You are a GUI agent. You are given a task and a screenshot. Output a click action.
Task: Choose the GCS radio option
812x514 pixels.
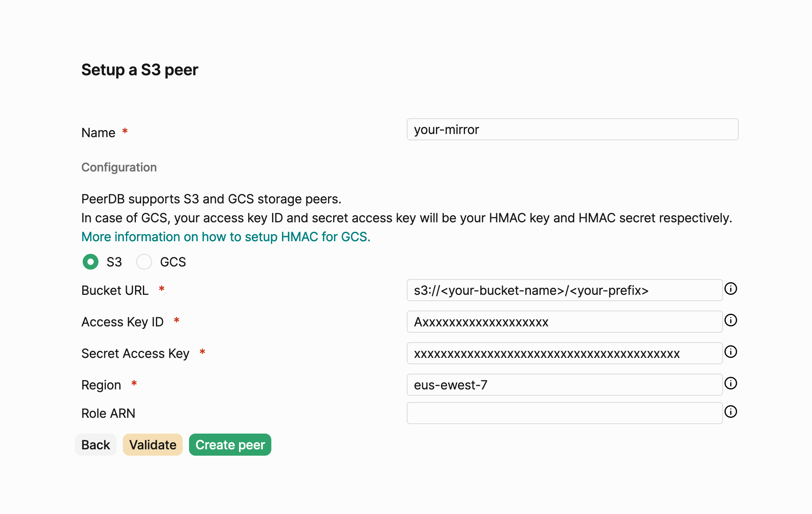click(144, 262)
